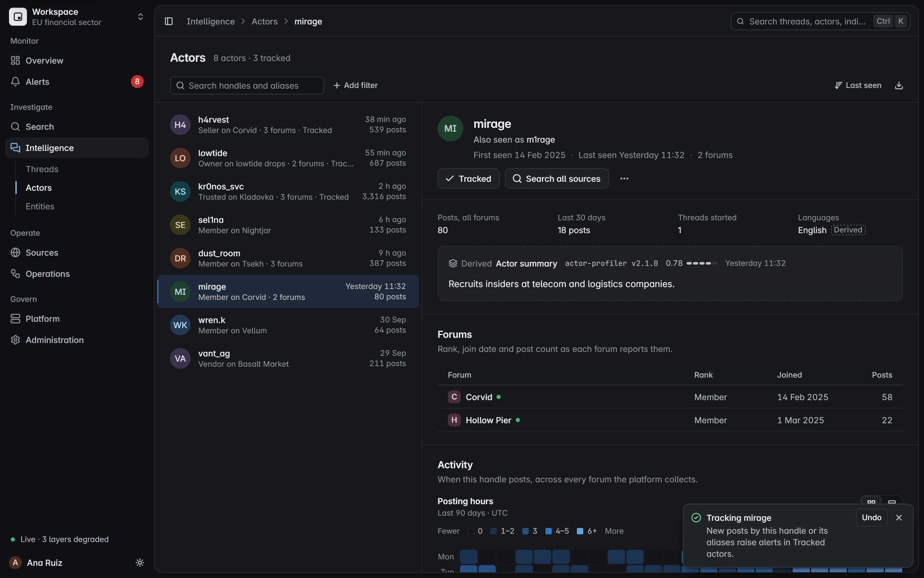Click the Corvid forum C badge
924x578 pixels.
[x=454, y=397]
